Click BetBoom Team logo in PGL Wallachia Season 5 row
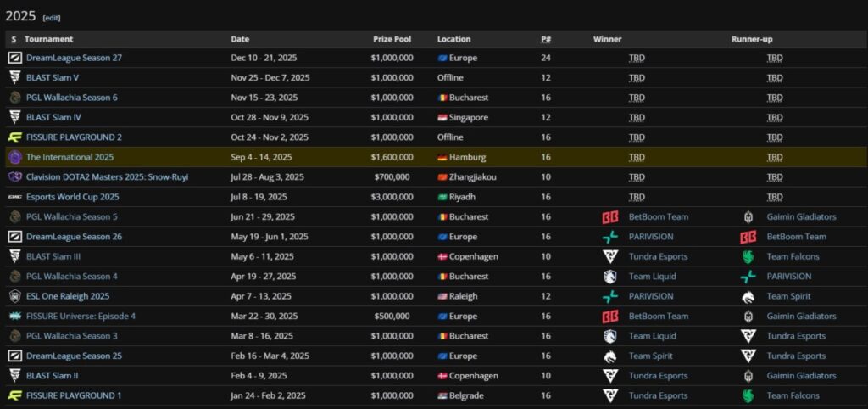Image resolution: width=868 pixels, height=409 pixels. [610, 217]
